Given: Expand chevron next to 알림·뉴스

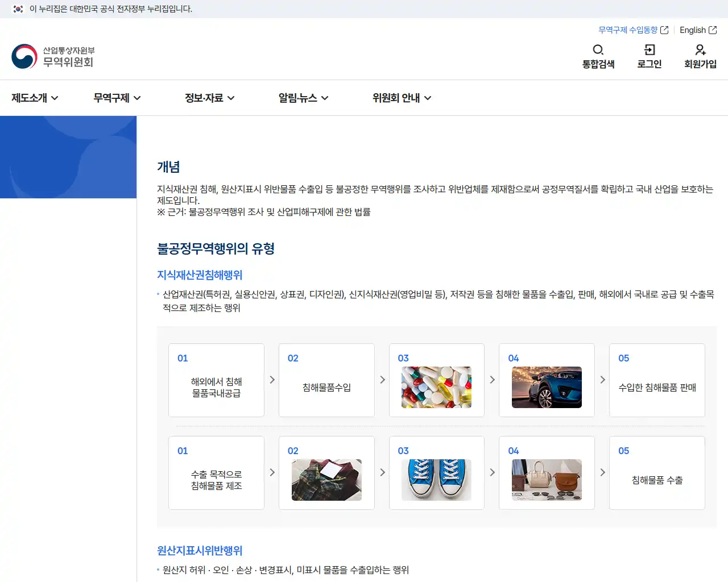Looking at the screenshot, I should pos(325,98).
